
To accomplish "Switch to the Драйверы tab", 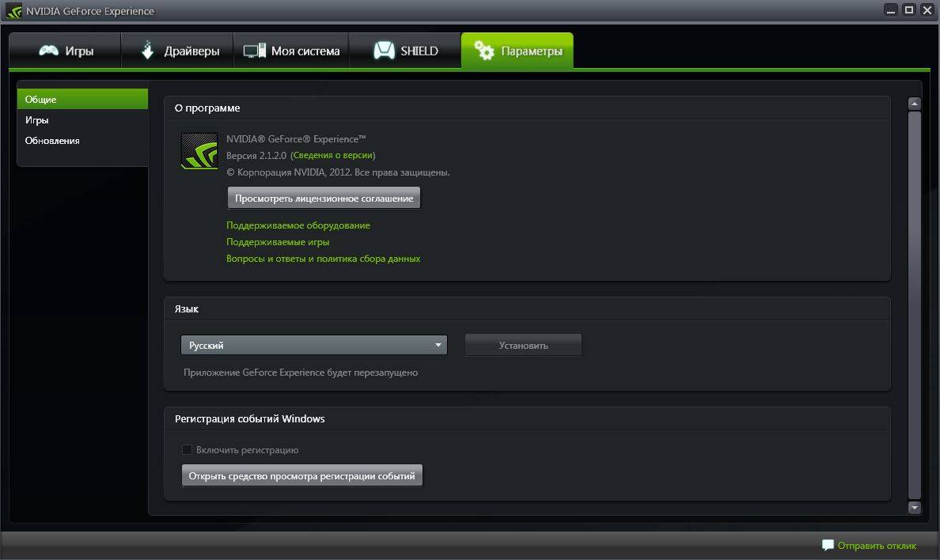I will coord(177,51).
